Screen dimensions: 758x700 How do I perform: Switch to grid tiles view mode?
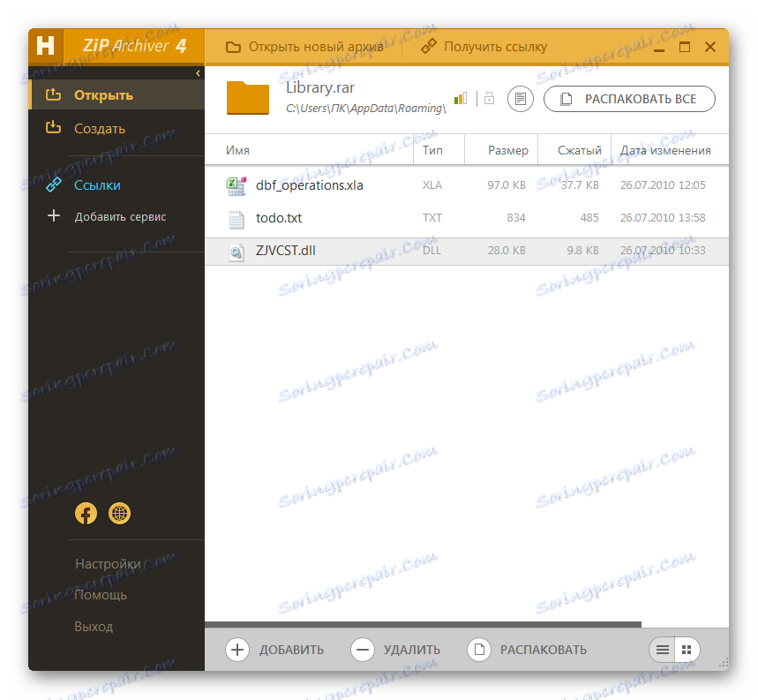point(687,650)
